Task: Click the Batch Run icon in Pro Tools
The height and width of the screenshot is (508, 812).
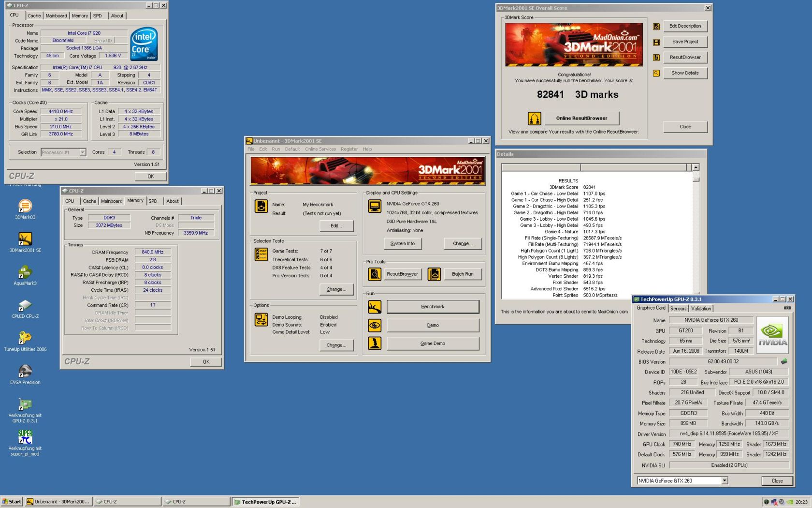Action: pyautogui.click(x=434, y=274)
